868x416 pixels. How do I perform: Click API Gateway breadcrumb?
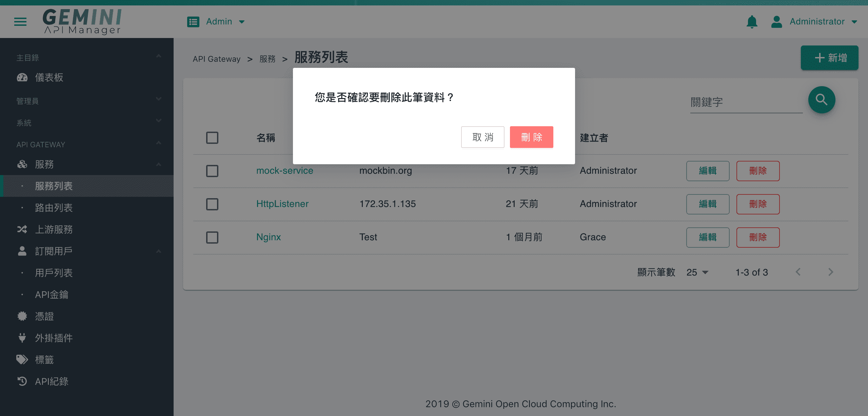coord(217,59)
